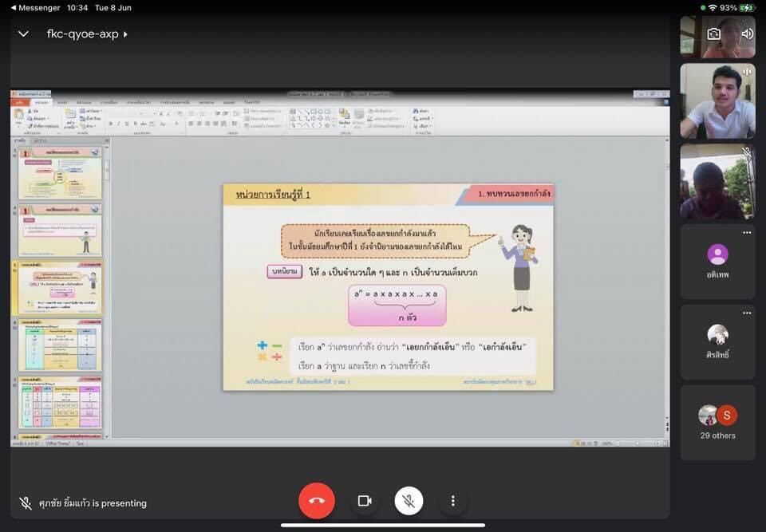Click the zoom slider in the PowerPoint status bar

coord(637,443)
